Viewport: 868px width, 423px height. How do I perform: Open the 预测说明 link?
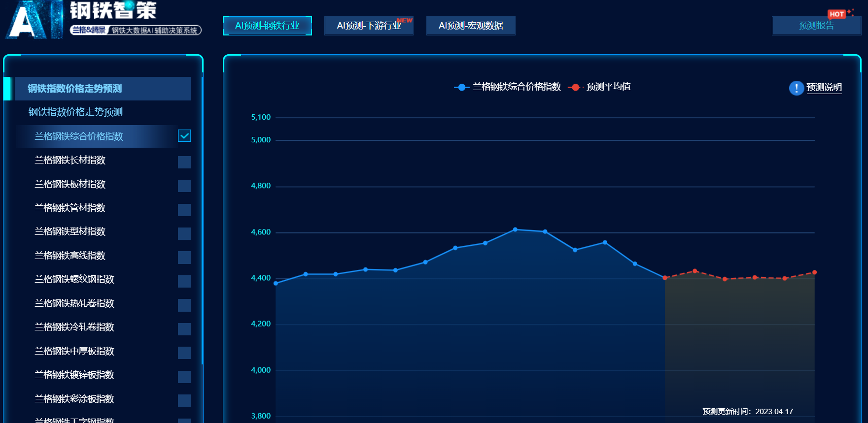pos(824,88)
